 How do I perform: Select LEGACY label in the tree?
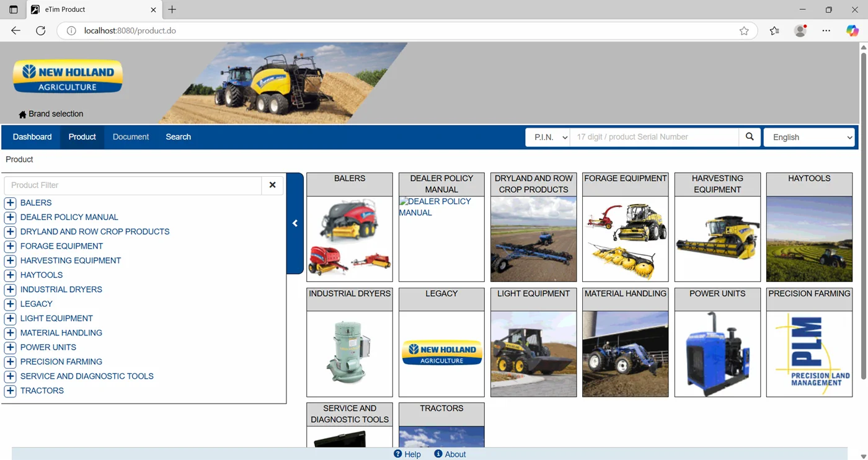tap(37, 304)
